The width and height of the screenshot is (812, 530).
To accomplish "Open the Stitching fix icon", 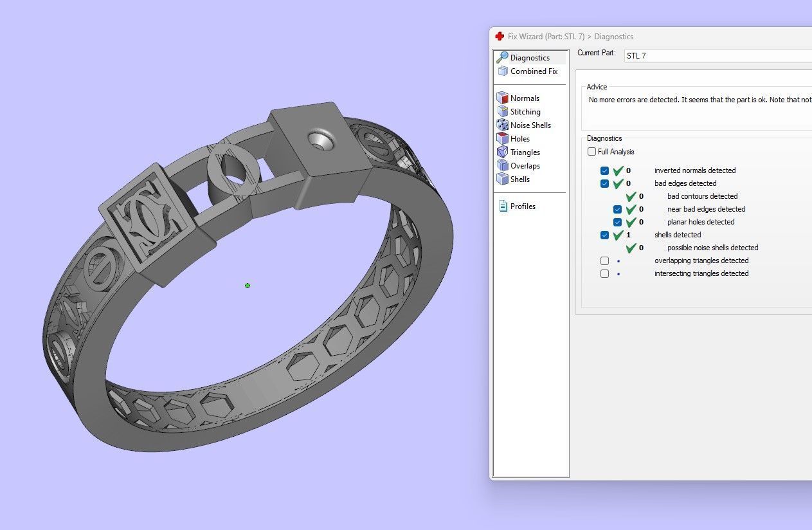I will (x=502, y=112).
